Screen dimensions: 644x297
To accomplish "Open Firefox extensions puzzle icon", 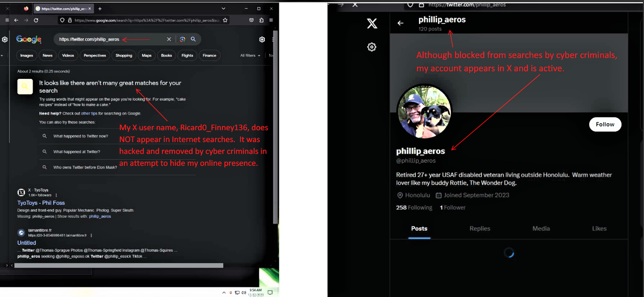I will (261, 20).
